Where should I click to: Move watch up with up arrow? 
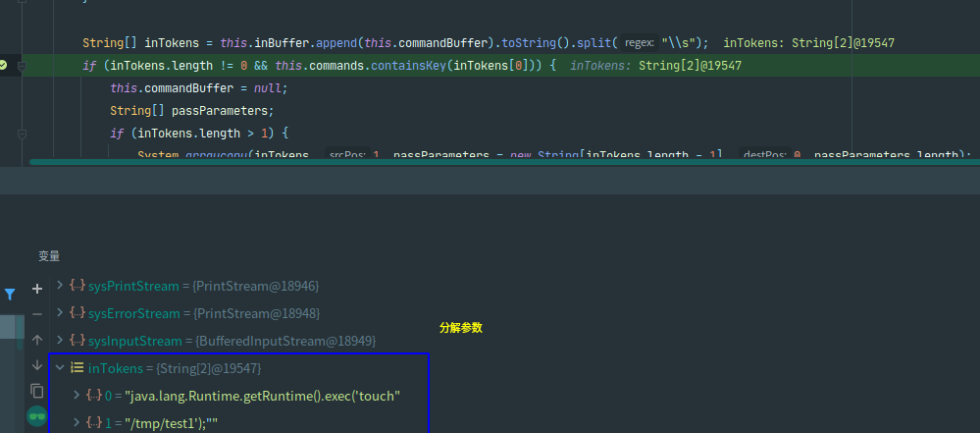pos(37,339)
